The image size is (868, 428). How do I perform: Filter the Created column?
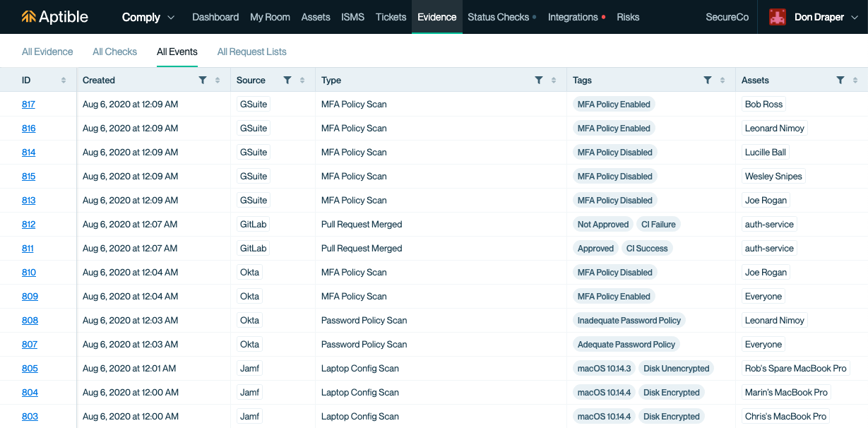[x=203, y=81]
